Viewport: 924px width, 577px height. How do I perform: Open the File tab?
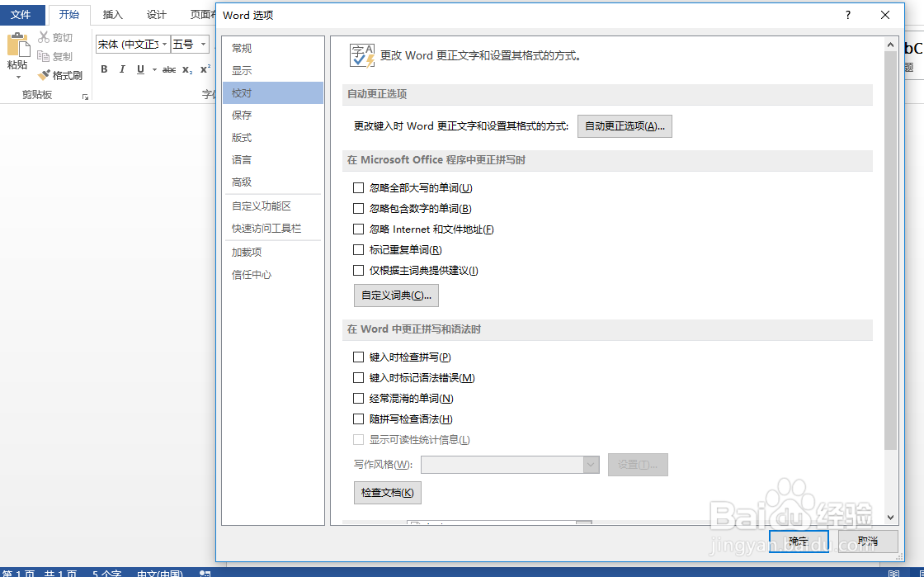(x=21, y=15)
